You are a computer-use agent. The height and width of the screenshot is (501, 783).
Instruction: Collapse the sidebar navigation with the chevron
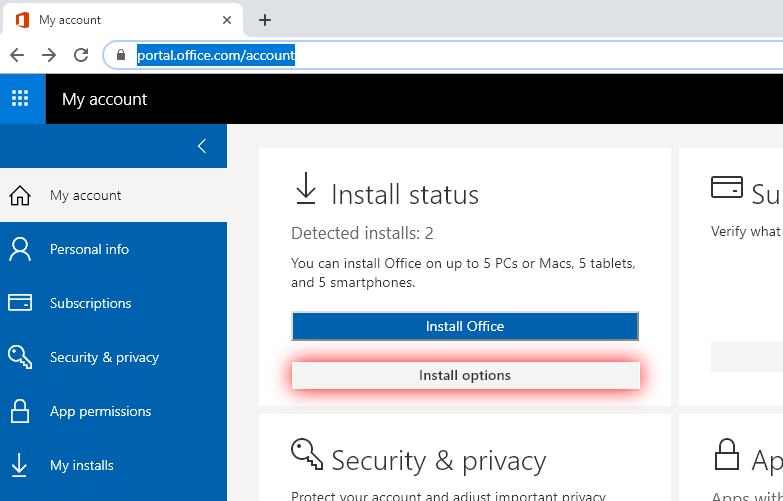click(x=202, y=146)
